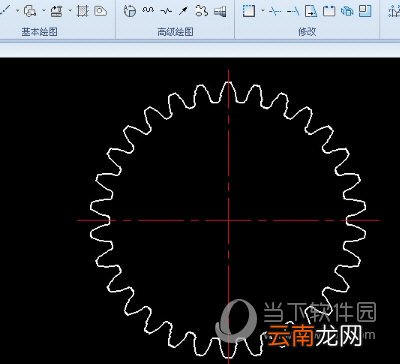Screen dimensions: 400x364
Task: Open dropdown arrow beside the stamp-like icon
Action: 70,11
